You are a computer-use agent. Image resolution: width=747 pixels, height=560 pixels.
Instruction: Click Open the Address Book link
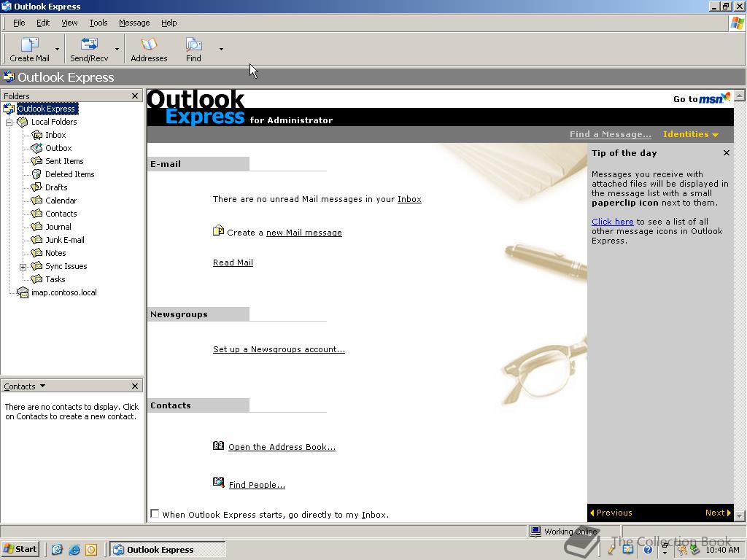point(282,447)
